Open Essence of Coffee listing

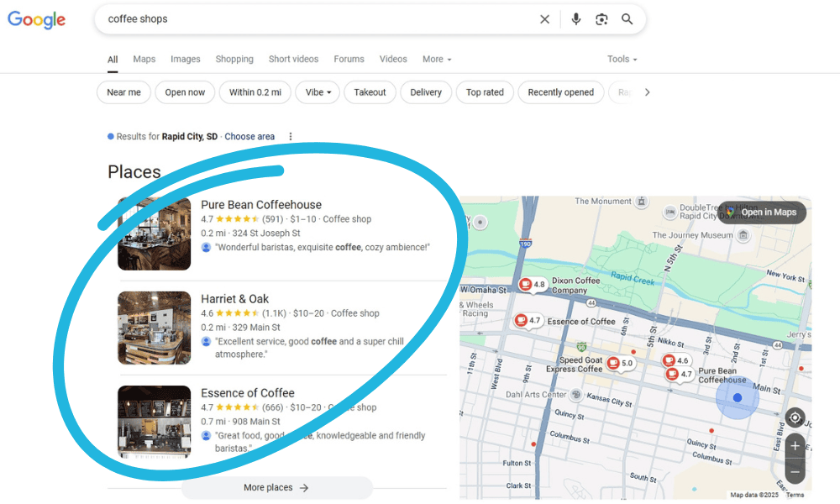248,393
